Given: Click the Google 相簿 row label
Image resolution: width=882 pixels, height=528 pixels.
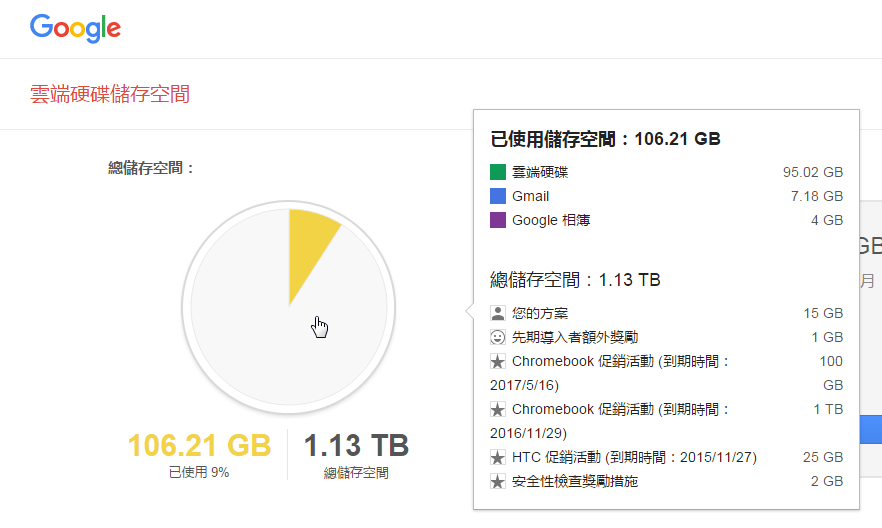Looking at the screenshot, I should tap(551, 220).
